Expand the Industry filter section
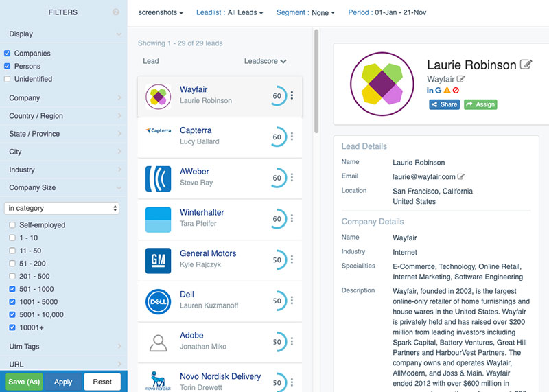This screenshot has height=392, width=549. coord(63,170)
